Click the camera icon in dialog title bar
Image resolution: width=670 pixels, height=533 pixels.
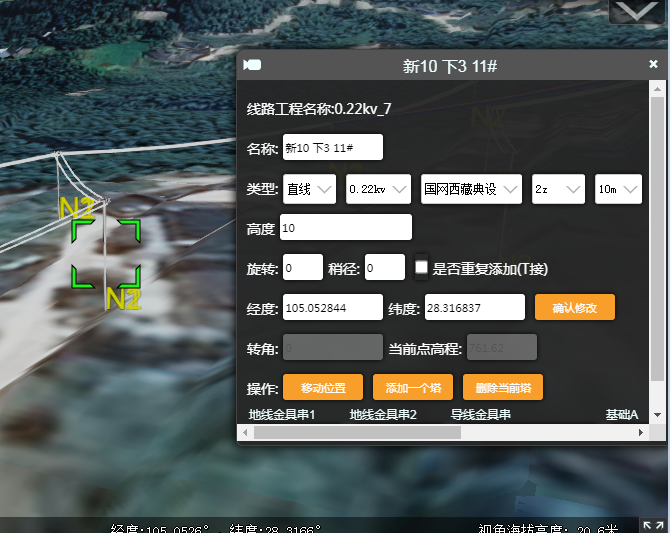point(252,66)
